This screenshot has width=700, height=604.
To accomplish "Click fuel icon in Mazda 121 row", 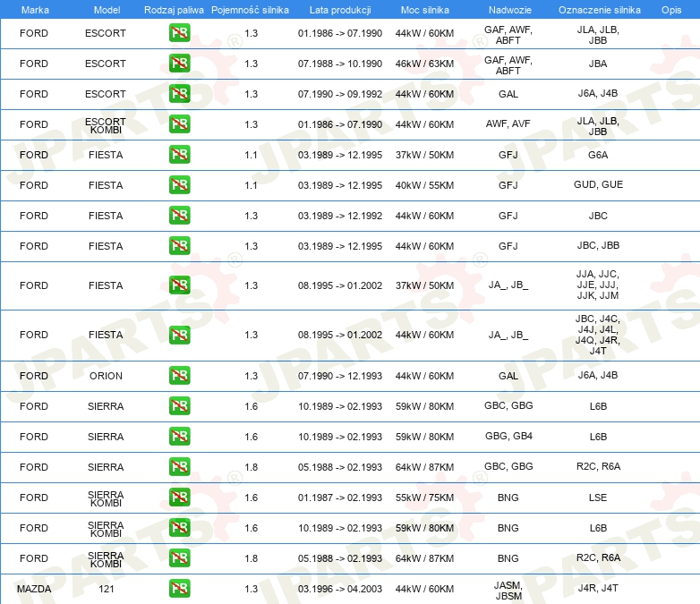I will click(x=179, y=589).
